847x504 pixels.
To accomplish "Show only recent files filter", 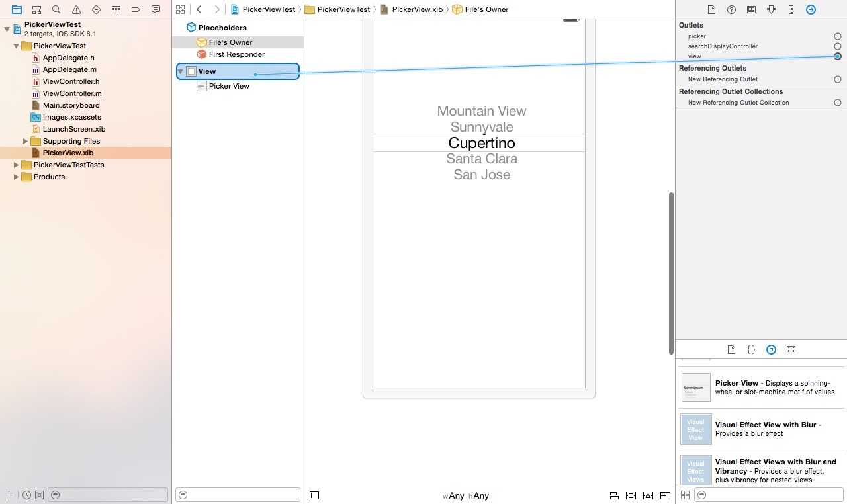I will pos(26,495).
